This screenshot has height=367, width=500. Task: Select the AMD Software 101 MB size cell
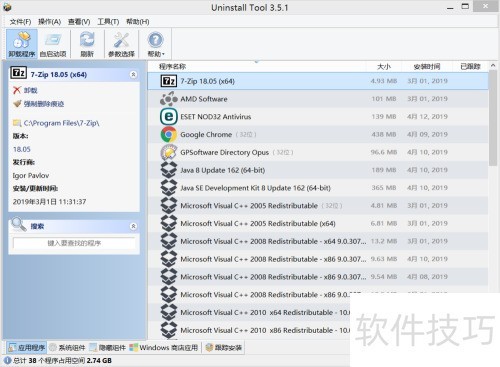click(384, 99)
